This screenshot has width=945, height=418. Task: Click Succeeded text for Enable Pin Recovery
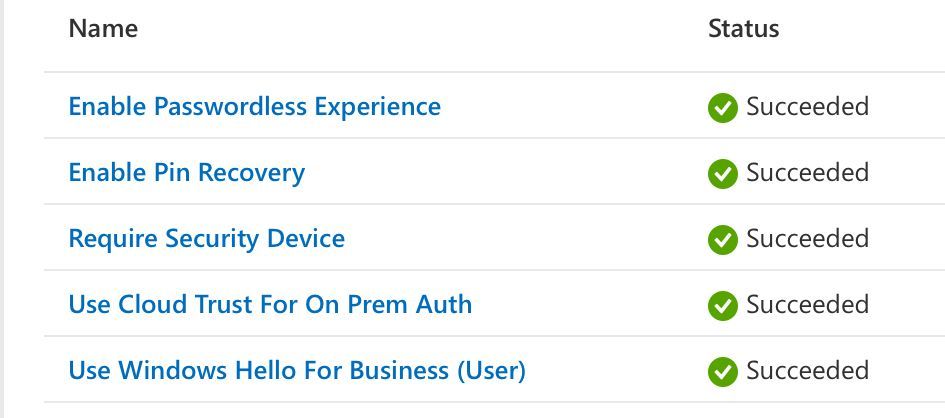(808, 173)
